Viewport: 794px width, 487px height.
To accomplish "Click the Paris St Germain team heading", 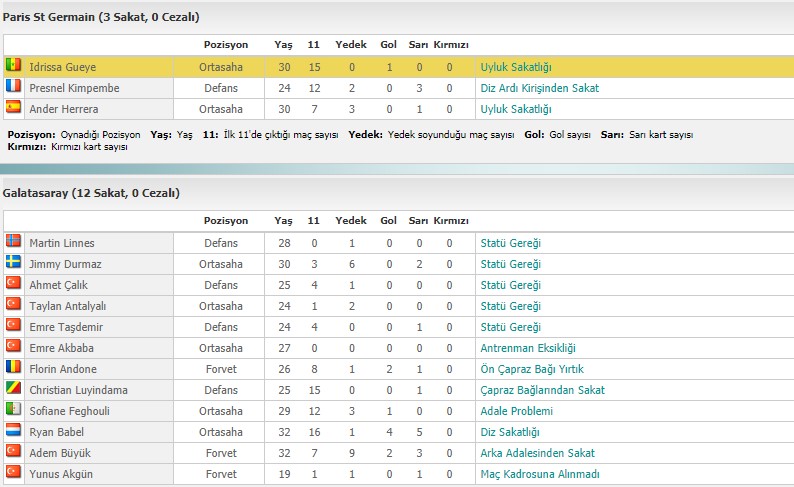I will 101,17.
